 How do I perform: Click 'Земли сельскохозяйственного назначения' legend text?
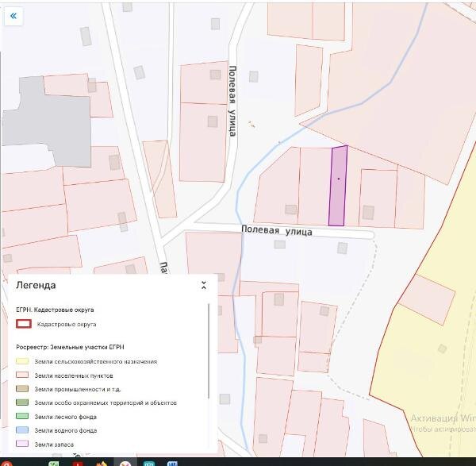(x=96, y=361)
